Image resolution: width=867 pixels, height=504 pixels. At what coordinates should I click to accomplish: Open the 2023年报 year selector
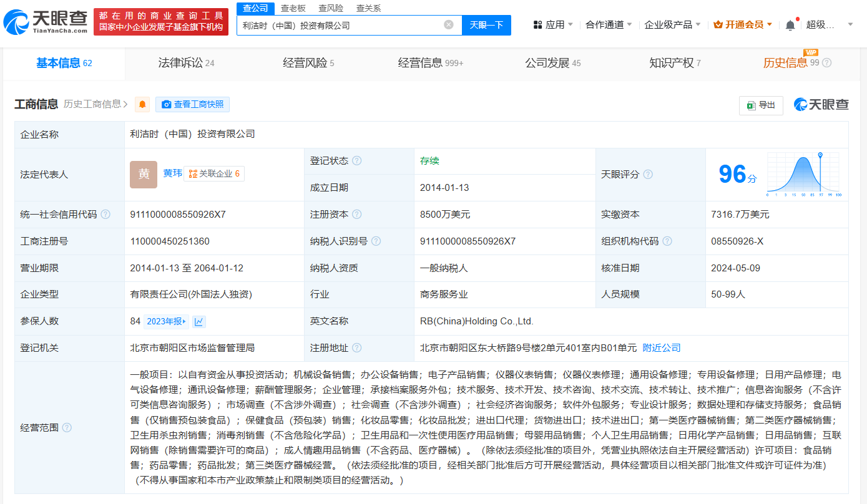pyautogui.click(x=166, y=321)
